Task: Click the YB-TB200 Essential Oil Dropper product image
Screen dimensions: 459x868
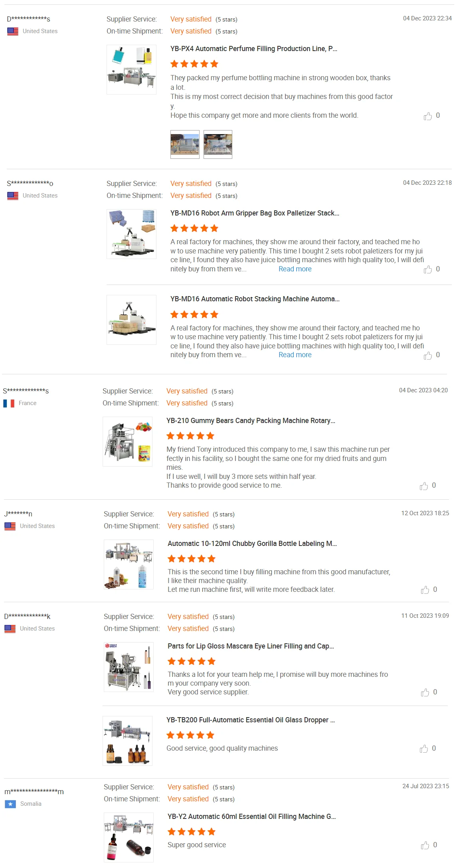Action: pyautogui.click(x=128, y=741)
